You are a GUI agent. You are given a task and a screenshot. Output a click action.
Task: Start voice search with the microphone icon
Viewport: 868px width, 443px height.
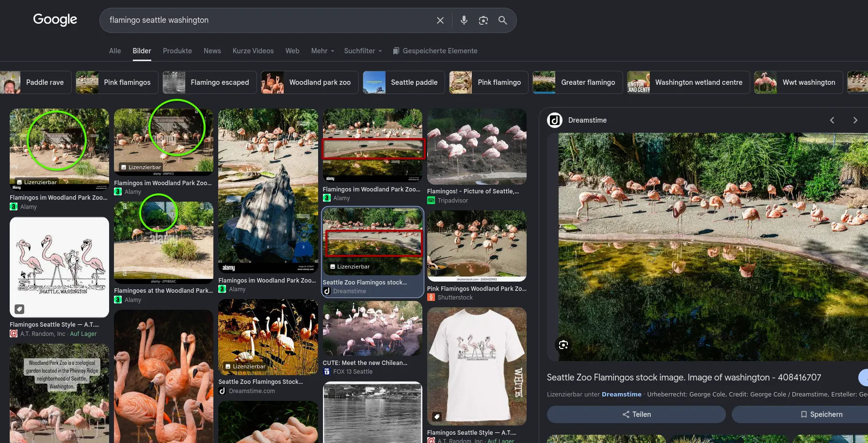coord(464,20)
